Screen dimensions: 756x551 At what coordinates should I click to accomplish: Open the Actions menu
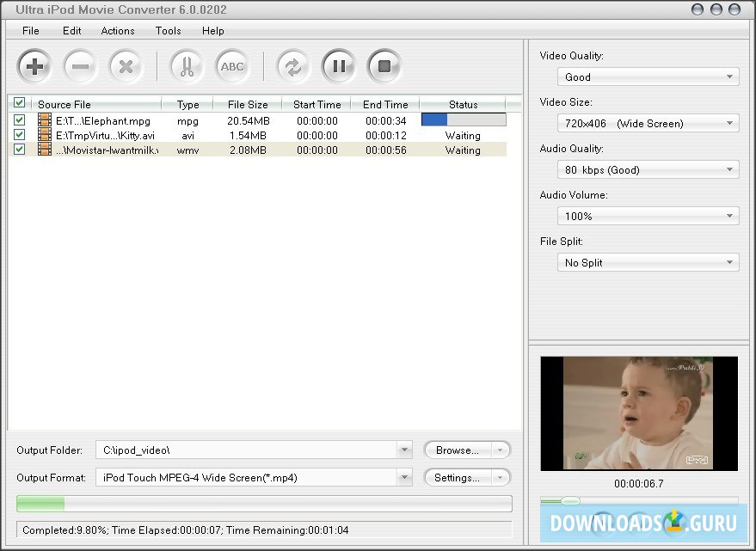[118, 31]
